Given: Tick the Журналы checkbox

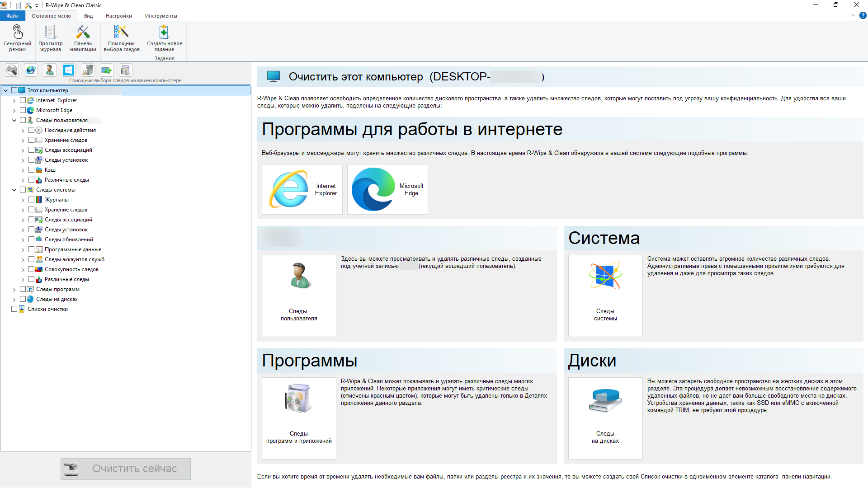Looking at the screenshot, I should click(32, 200).
